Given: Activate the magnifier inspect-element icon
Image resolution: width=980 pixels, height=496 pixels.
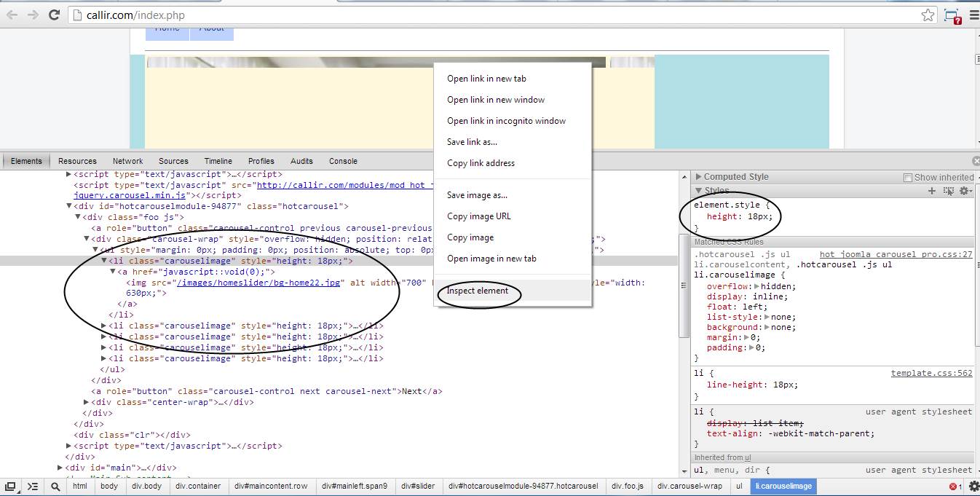Looking at the screenshot, I should (55, 486).
